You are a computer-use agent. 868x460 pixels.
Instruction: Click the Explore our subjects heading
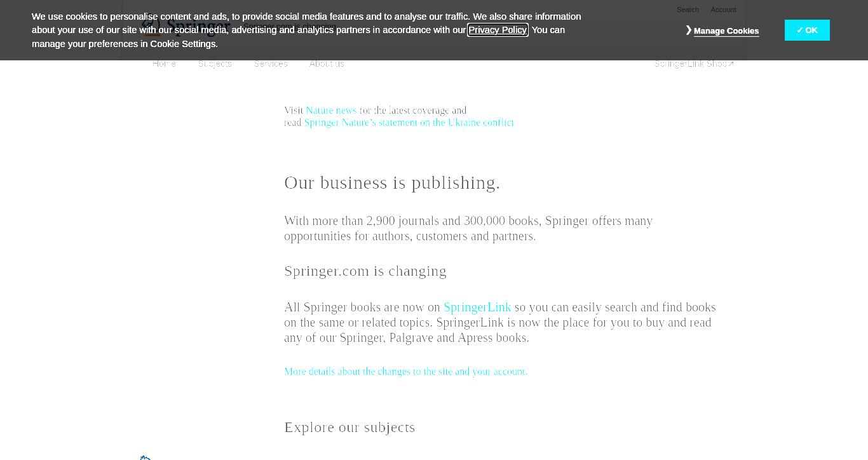click(349, 428)
